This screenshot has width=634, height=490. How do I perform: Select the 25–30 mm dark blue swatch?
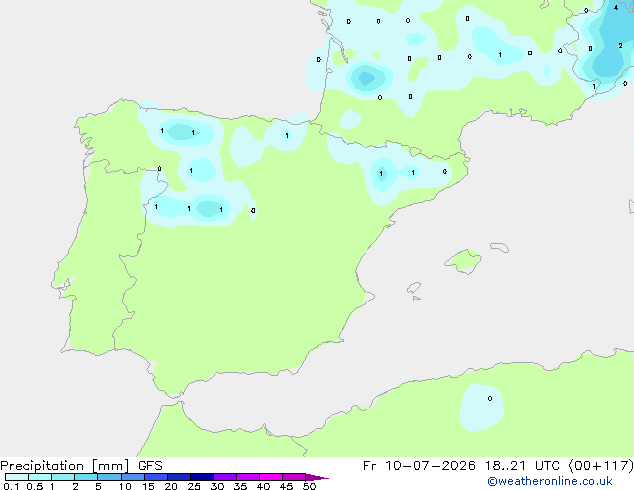coord(201,477)
